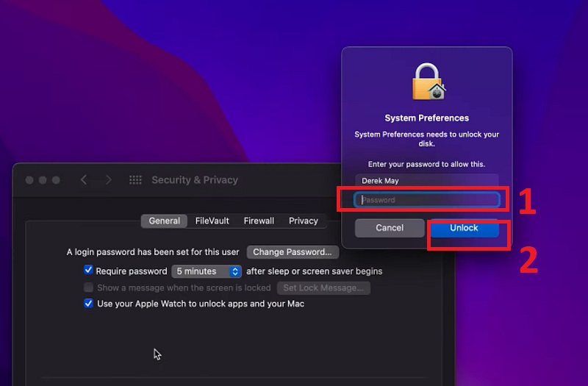Close the Security & Privacy window
This screenshot has width=588, height=386.
tap(30, 180)
